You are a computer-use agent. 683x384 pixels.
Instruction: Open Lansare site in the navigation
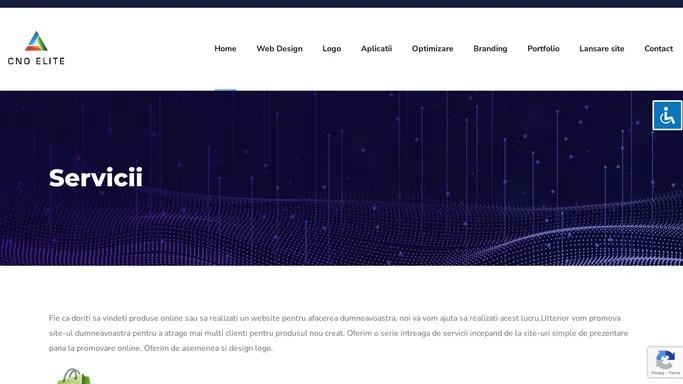602,49
